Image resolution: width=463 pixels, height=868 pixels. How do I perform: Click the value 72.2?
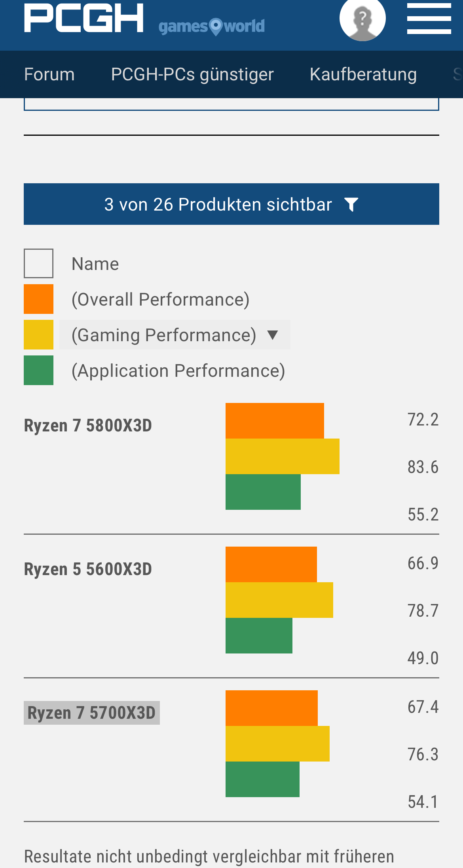coord(423,420)
